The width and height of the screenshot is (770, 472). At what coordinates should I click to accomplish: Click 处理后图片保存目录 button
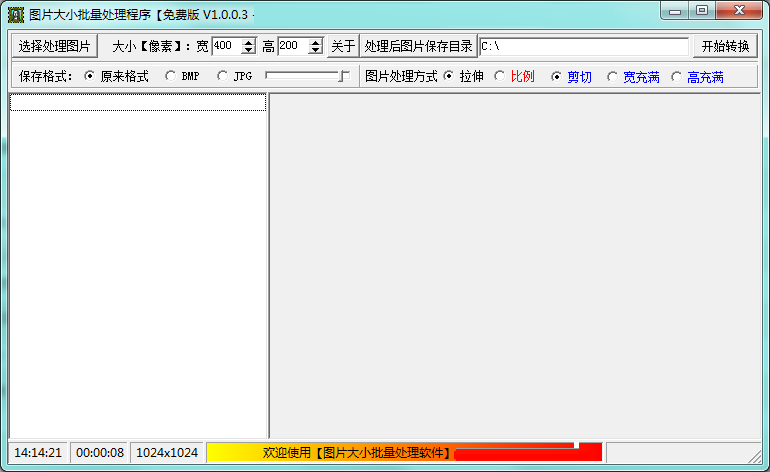[418, 46]
